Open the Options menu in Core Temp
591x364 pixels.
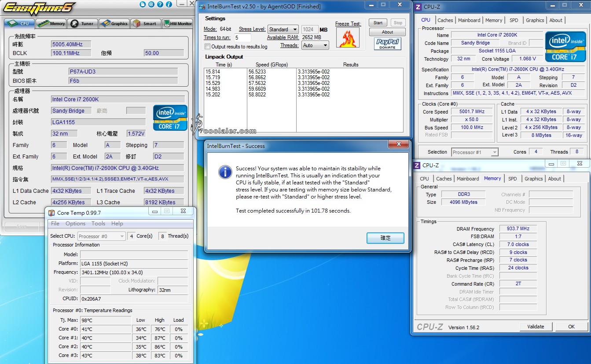tap(75, 224)
